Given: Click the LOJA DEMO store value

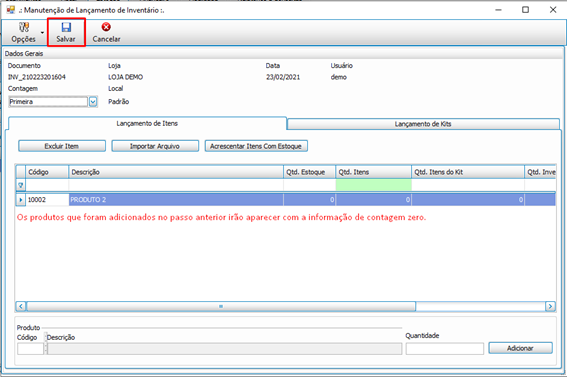Looking at the screenshot, I should point(125,77).
